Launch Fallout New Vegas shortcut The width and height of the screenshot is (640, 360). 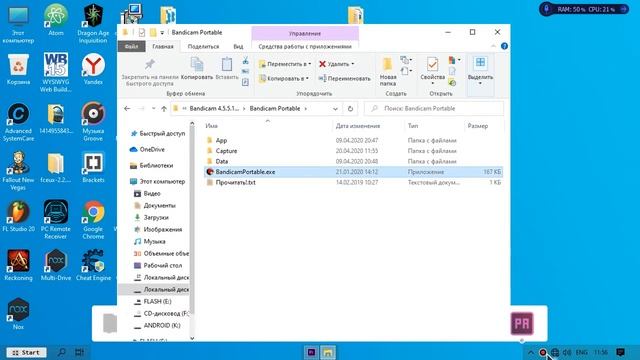tap(18, 171)
